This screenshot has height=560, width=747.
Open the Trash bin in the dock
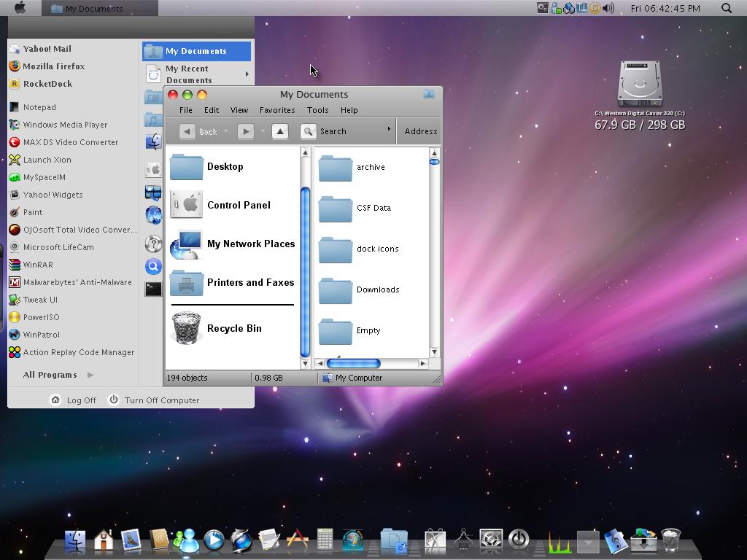click(x=671, y=540)
